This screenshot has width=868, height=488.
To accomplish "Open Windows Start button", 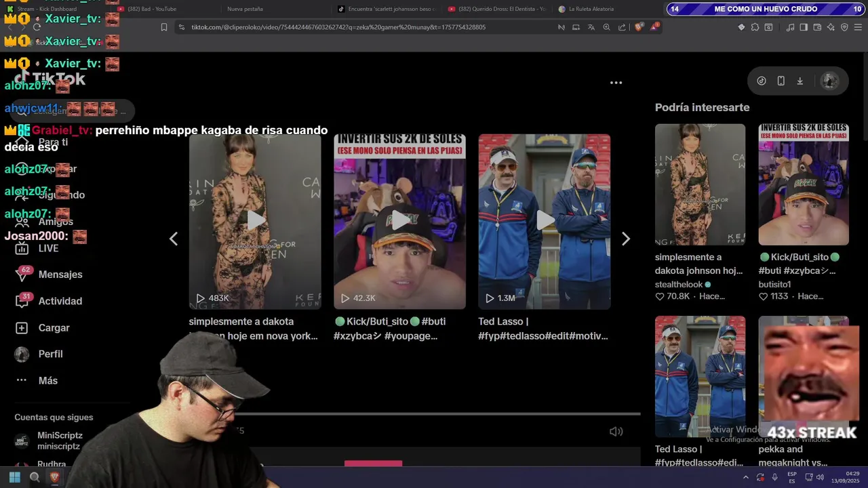I will pyautogui.click(x=15, y=477).
